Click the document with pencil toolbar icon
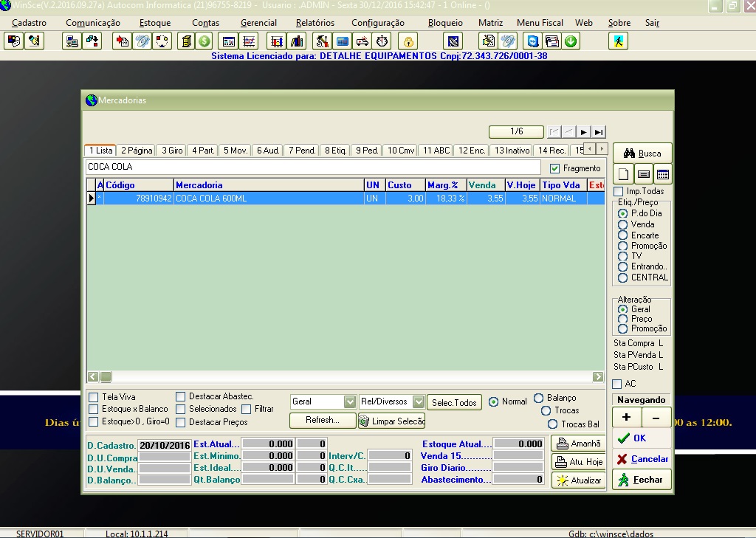The height and width of the screenshot is (538, 756). (x=488, y=41)
